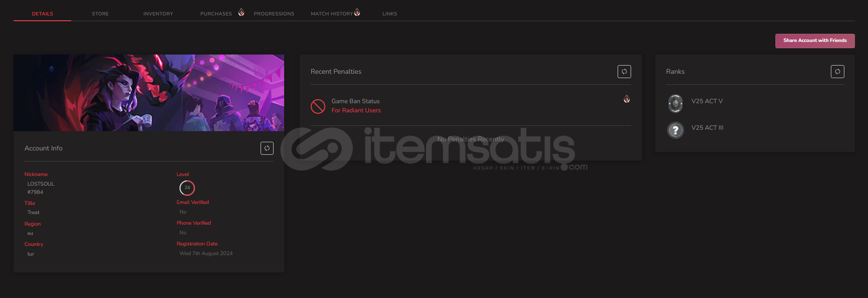Click the nickname LOSTSOUL
Image resolution: width=868 pixels, height=298 pixels.
pyautogui.click(x=41, y=184)
